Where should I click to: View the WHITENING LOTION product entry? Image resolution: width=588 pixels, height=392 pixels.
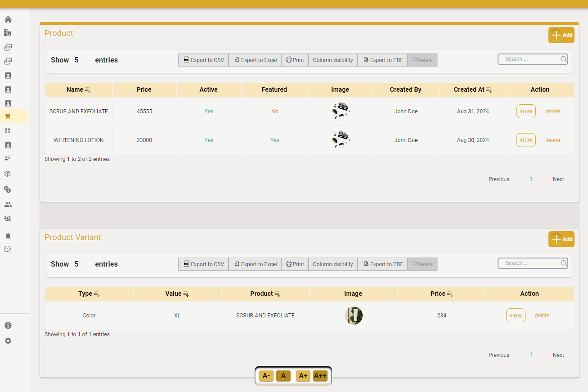[x=525, y=140]
